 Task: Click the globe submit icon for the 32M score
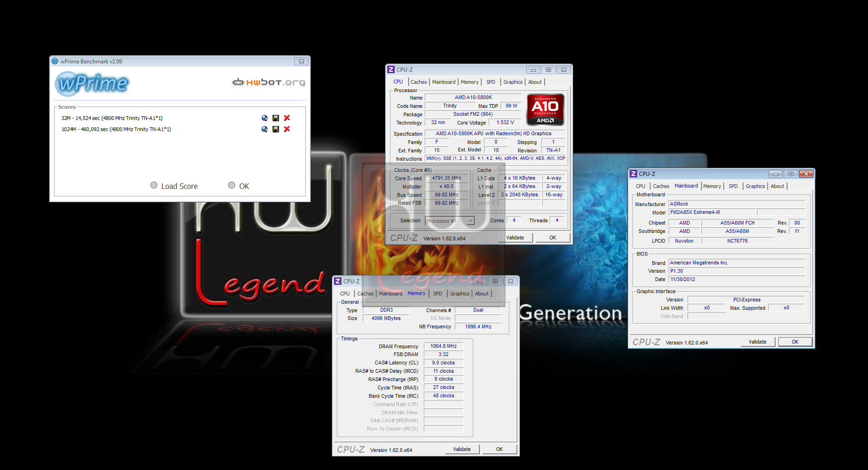click(265, 118)
